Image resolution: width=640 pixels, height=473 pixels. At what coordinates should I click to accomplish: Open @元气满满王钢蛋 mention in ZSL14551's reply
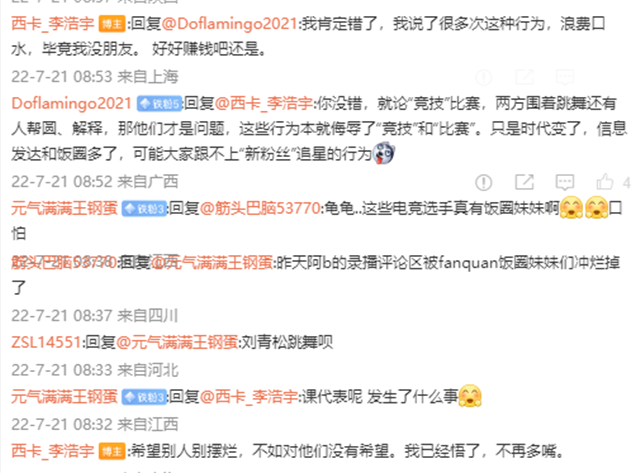(177, 342)
